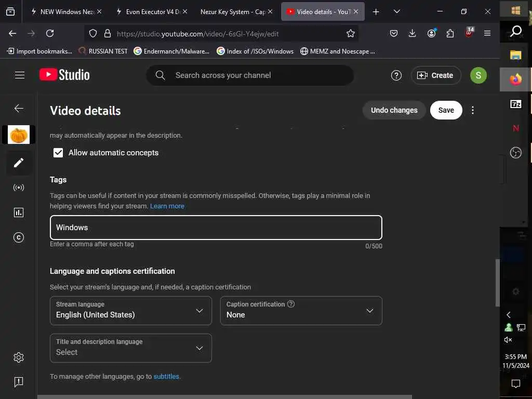Open the OBS Studio taskbar icon
This screenshot has width=532, height=399.
516,152
